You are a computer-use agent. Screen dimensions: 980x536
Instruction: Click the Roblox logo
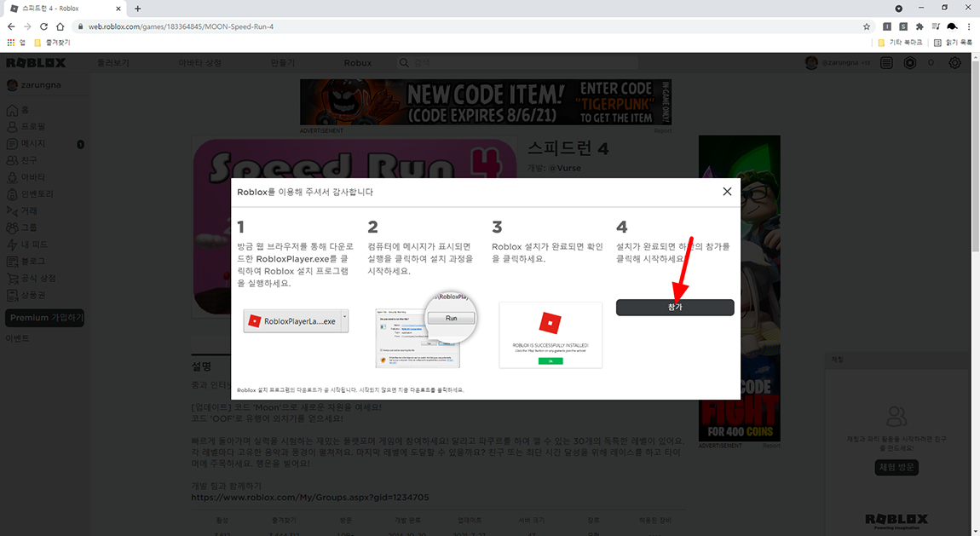point(36,62)
